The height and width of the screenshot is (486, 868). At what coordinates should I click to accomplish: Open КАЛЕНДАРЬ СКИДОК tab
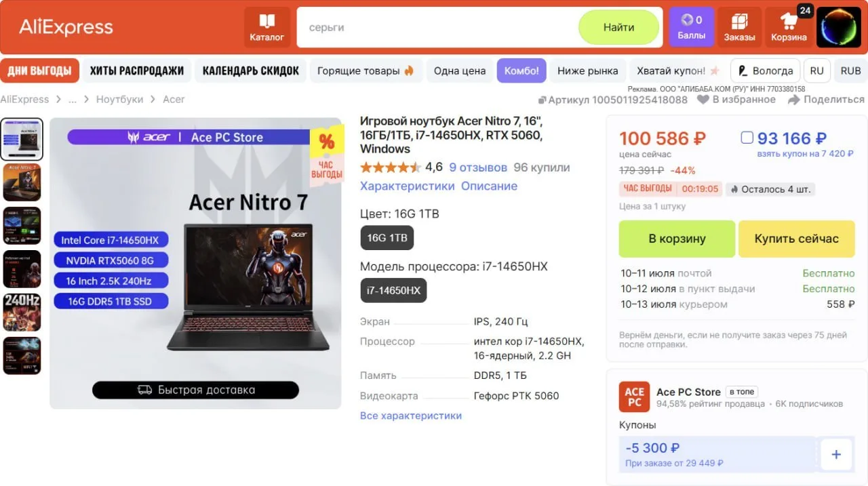tap(251, 70)
